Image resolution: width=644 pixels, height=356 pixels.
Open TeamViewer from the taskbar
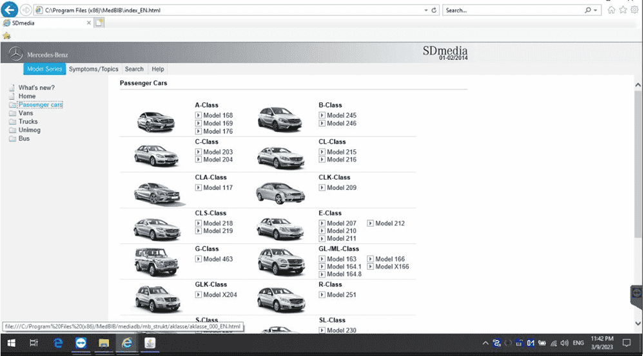pyautogui.click(x=81, y=343)
